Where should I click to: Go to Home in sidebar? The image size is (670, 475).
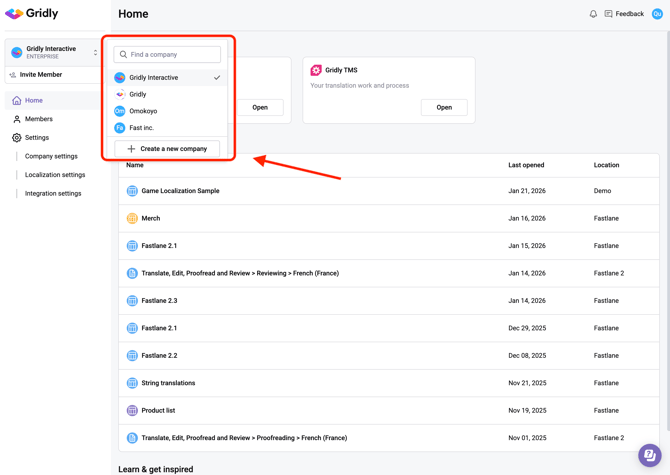[33, 100]
